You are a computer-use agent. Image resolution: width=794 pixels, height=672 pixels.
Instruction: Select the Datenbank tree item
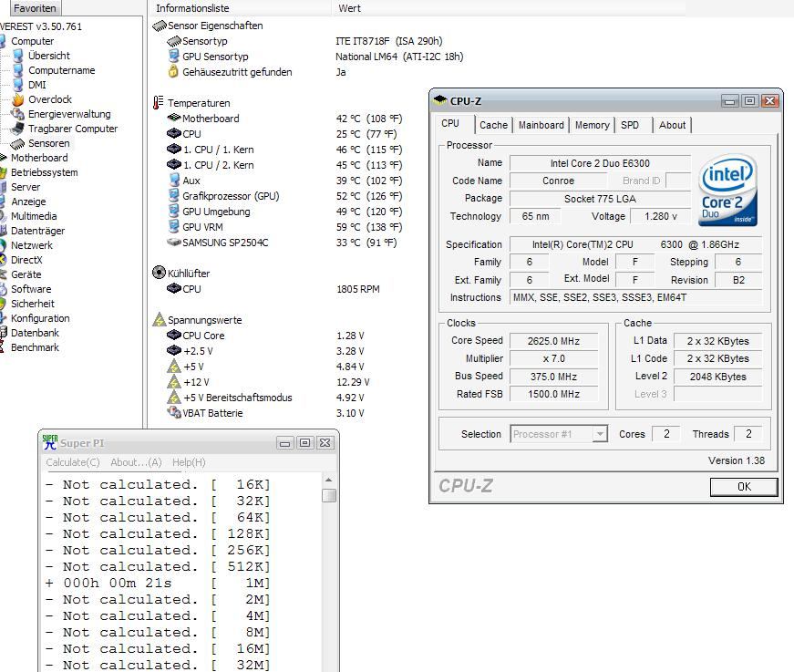(35, 333)
